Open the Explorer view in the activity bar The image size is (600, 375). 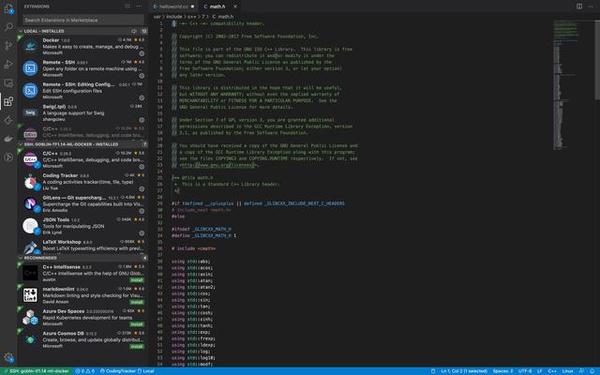coord(8,8)
